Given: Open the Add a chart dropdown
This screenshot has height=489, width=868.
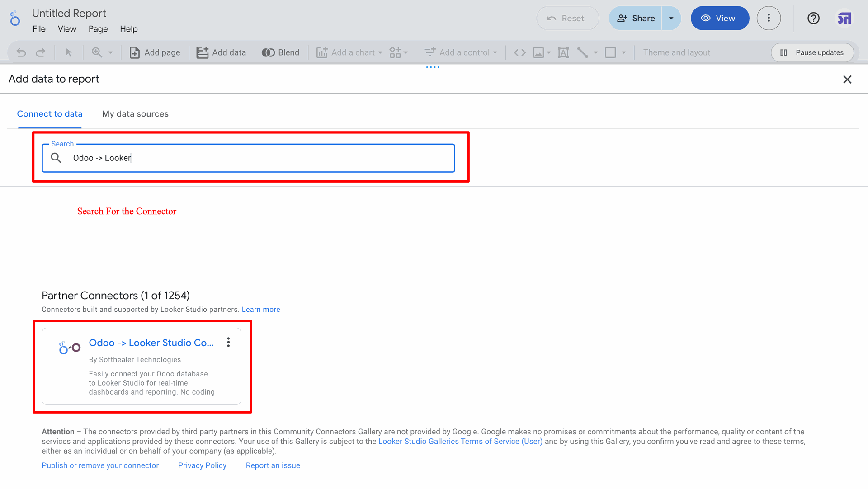Looking at the screenshot, I should (349, 52).
